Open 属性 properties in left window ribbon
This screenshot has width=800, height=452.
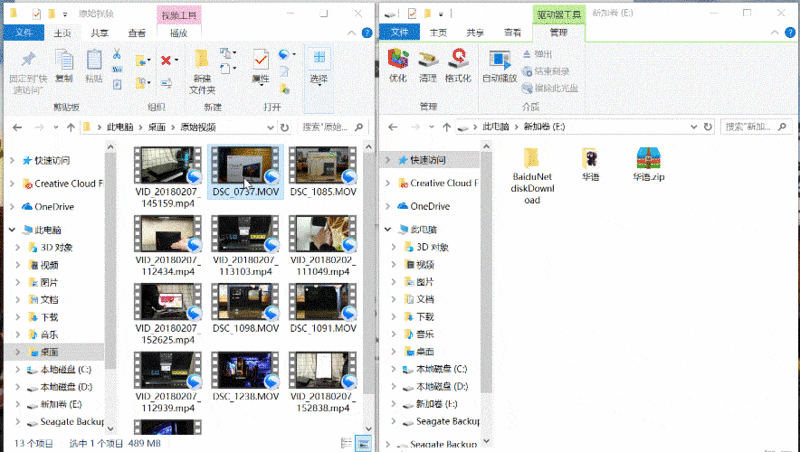(261, 67)
